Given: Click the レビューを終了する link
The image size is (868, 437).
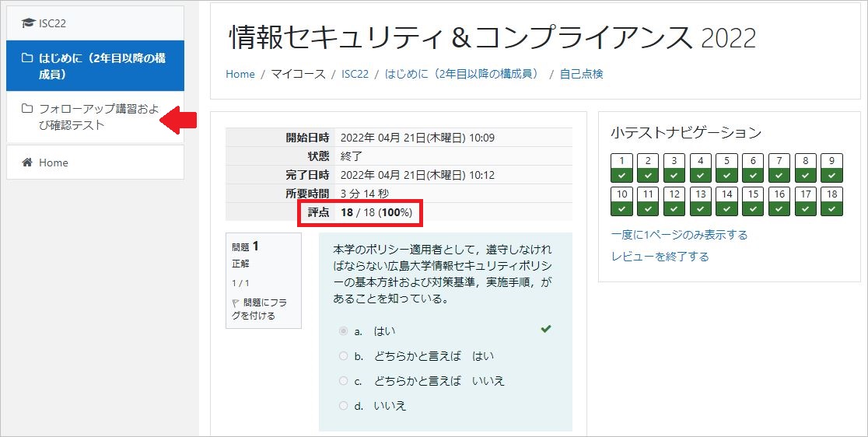Looking at the screenshot, I should point(660,257).
